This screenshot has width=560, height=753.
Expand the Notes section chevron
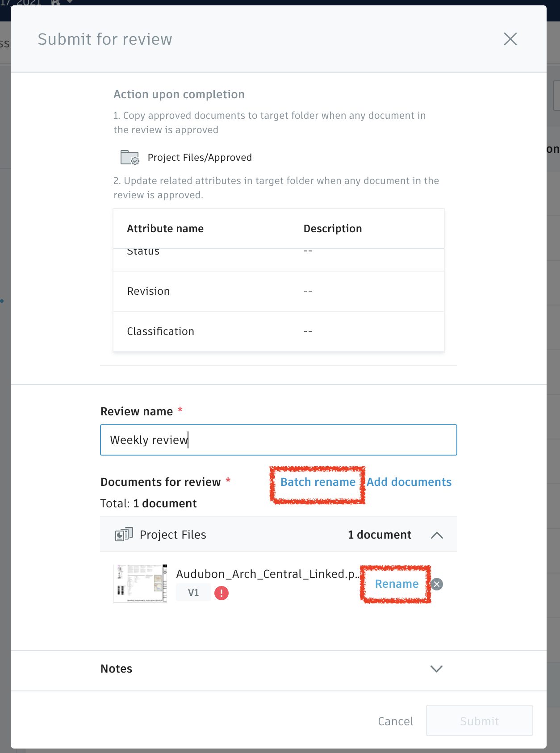(436, 669)
